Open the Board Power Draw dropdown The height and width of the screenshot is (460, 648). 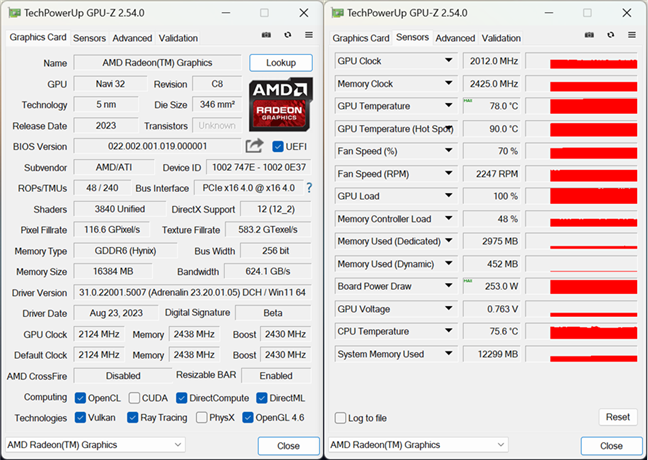coord(448,286)
